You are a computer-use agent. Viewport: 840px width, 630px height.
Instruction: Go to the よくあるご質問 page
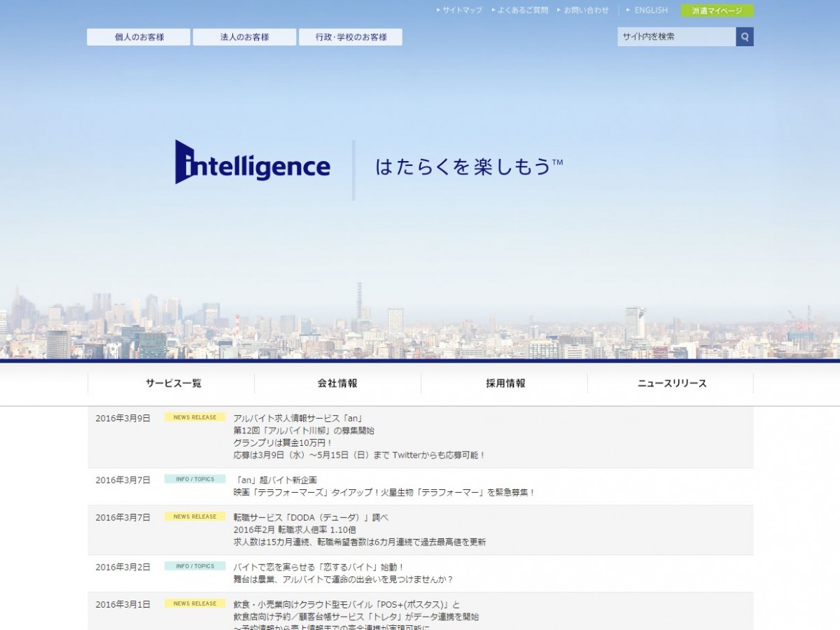pyautogui.click(x=522, y=10)
